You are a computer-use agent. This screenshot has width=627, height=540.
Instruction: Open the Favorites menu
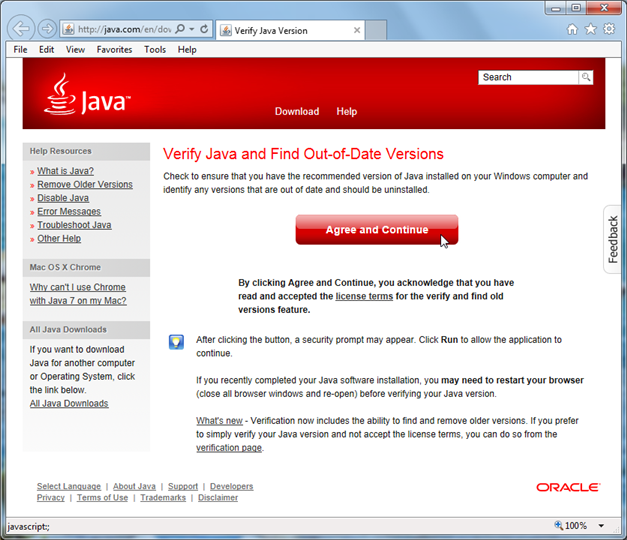coord(114,50)
